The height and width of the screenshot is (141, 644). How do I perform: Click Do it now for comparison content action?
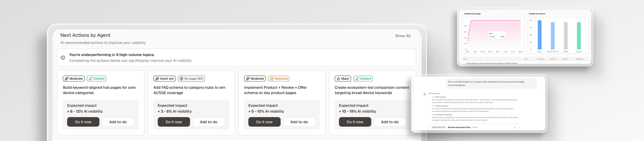pyautogui.click(x=355, y=122)
